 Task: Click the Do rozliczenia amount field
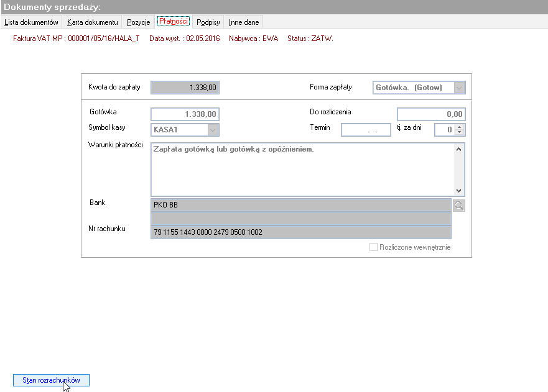coord(431,114)
